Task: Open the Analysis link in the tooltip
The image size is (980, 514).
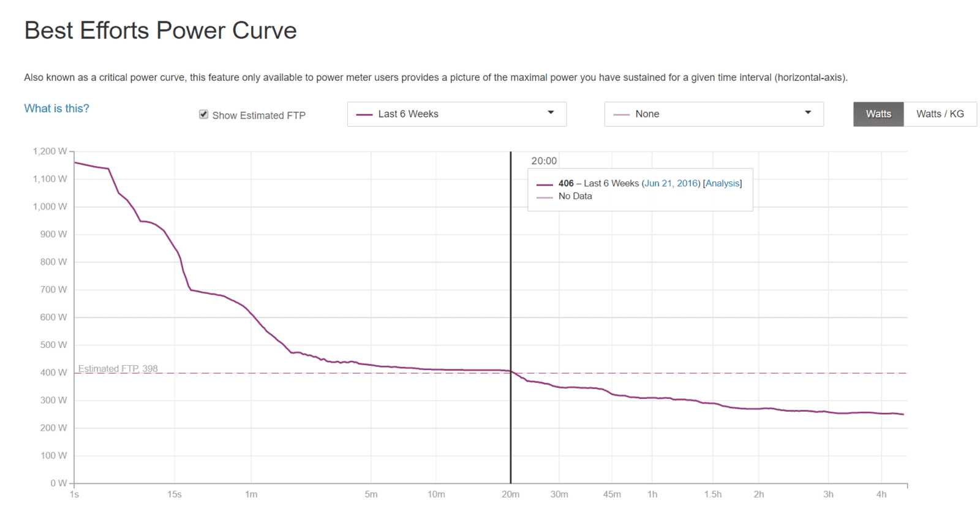Action: tap(722, 183)
